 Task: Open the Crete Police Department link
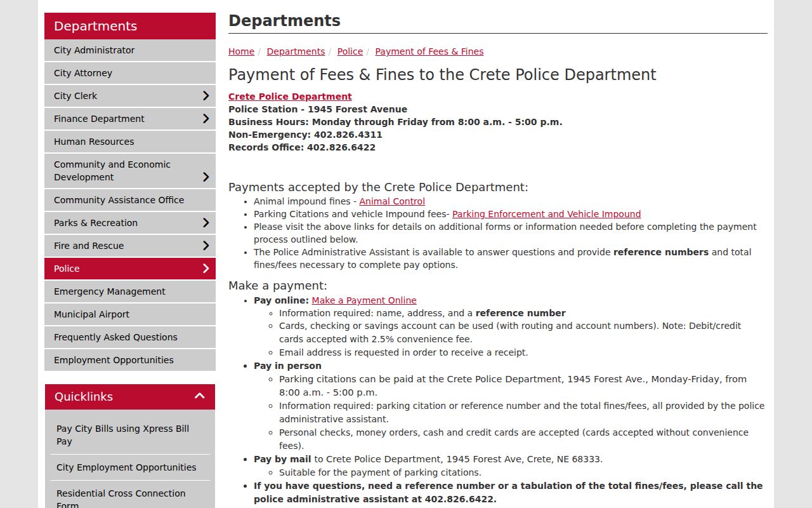(x=290, y=97)
